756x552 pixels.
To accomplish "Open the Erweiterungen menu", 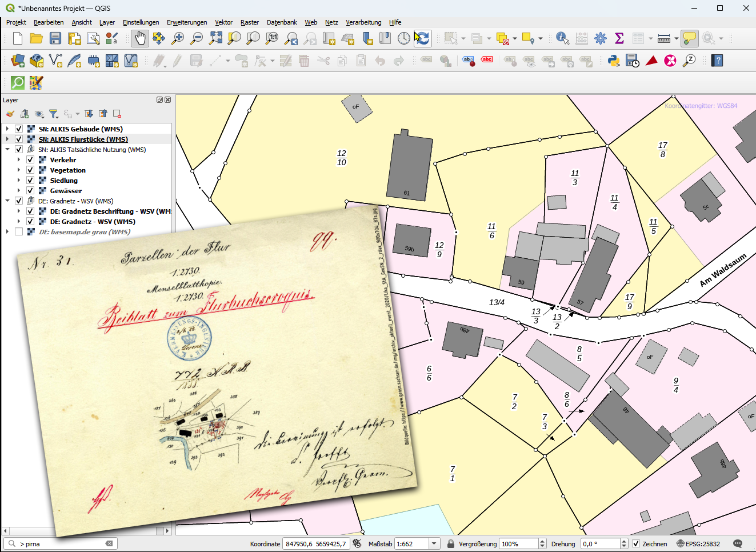I will point(187,22).
